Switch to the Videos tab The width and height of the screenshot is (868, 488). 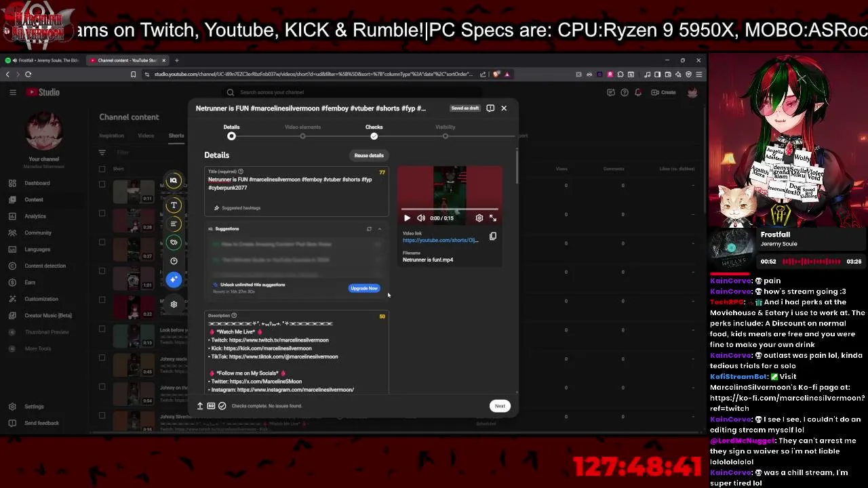146,136
